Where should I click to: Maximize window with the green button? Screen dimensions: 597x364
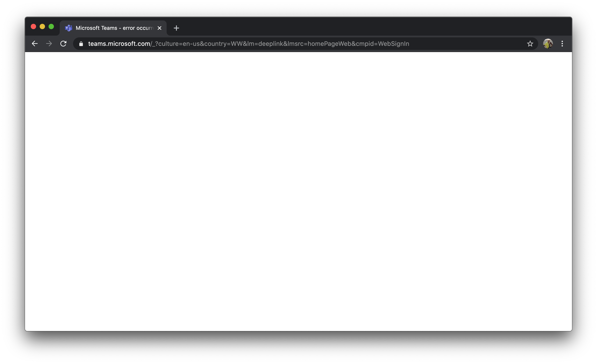click(51, 27)
